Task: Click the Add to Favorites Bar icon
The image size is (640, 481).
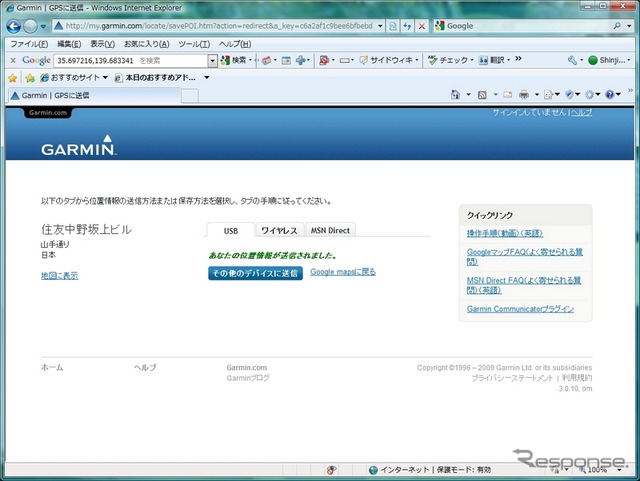Action: point(30,78)
